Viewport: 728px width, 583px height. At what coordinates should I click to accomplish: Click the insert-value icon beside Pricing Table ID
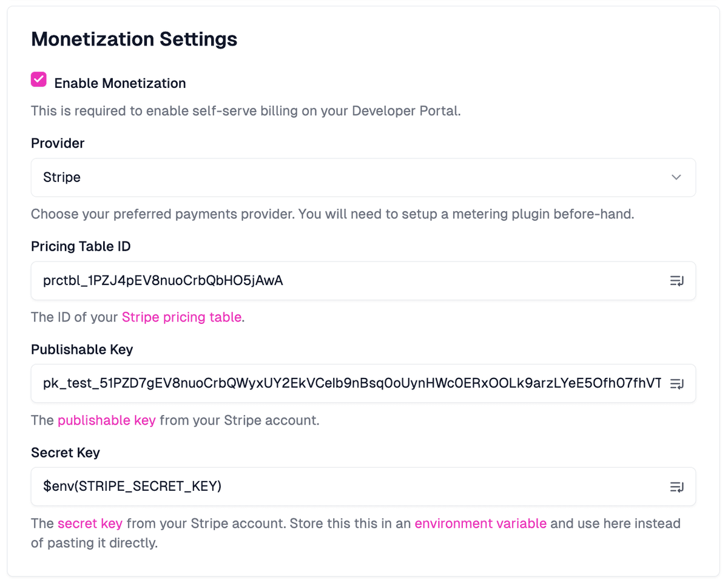tap(677, 281)
